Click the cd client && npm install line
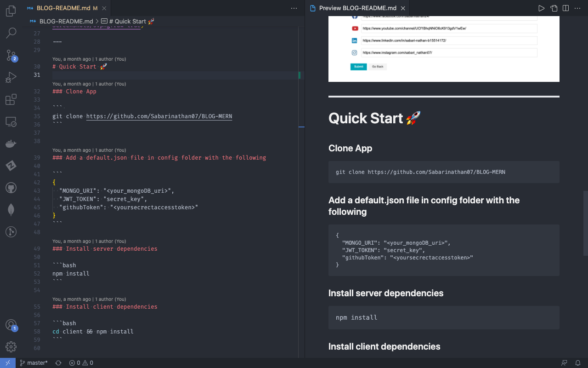The height and width of the screenshot is (368, 588). 93,332
